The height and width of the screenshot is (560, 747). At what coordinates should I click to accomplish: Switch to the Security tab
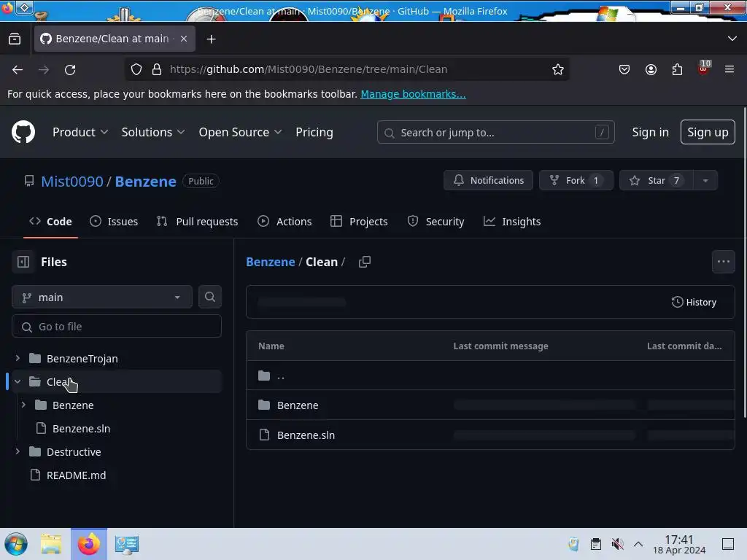[x=436, y=222]
